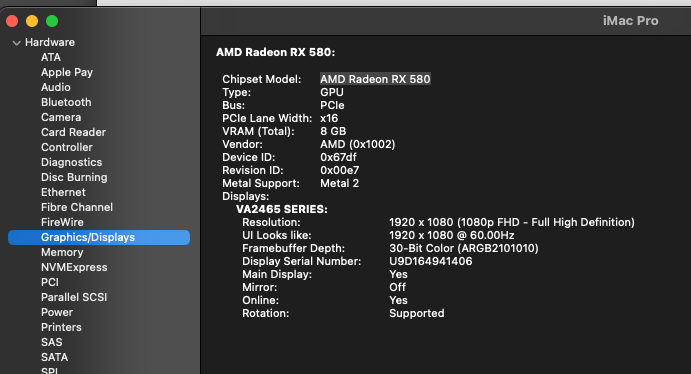Click the Device ID value 0x67df
The height and width of the screenshot is (374, 691).
[338, 157]
